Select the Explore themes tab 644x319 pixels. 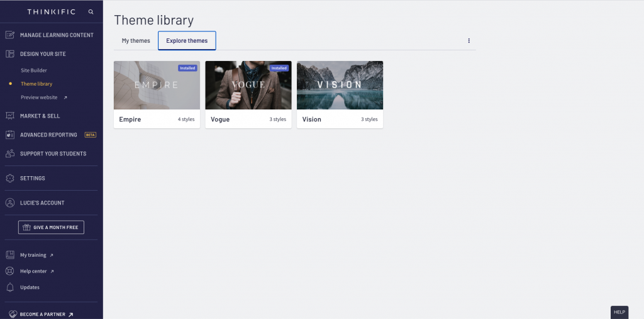tap(187, 41)
